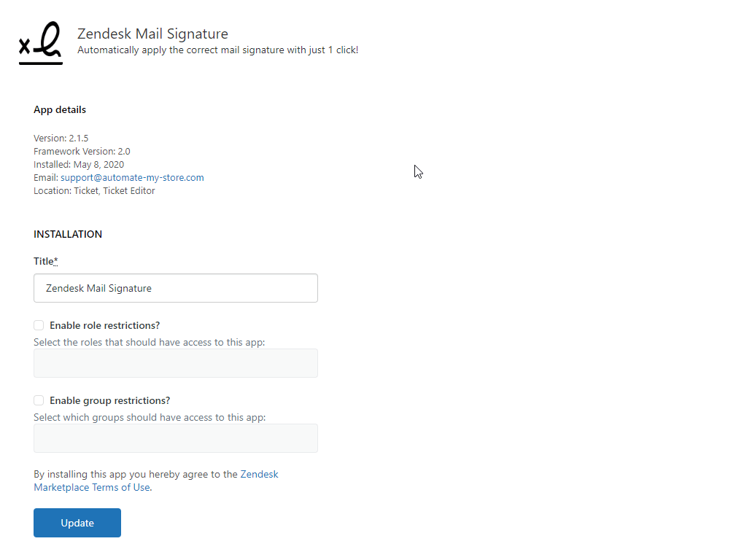Open the support@automate-my-store.com email link
This screenshot has width=747, height=560.
pos(132,177)
